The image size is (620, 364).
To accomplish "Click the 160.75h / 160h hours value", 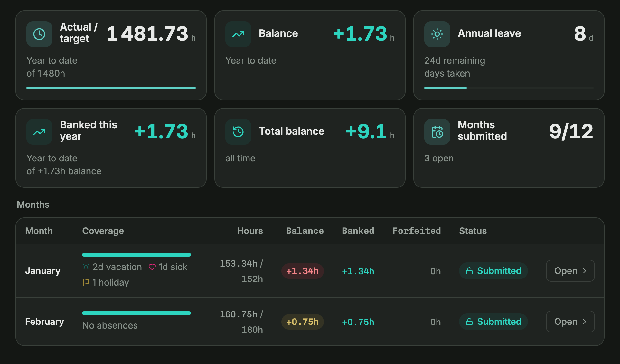I will [241, 322].
